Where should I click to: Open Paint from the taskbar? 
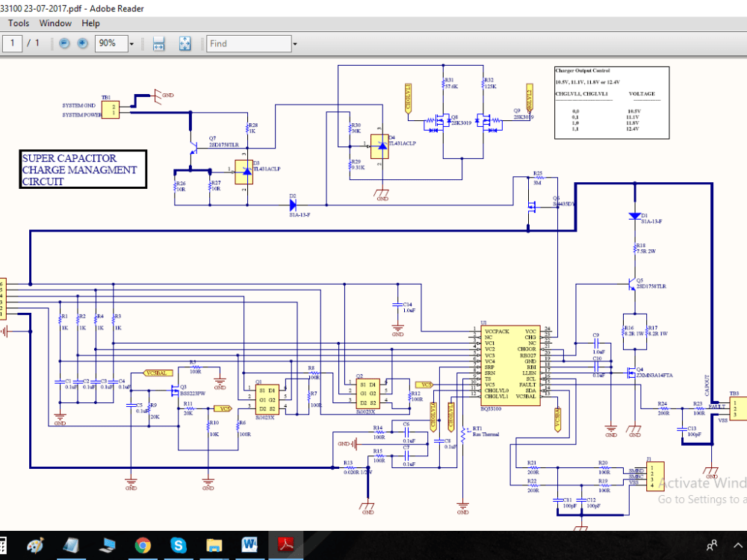click(x=36, y=545)
